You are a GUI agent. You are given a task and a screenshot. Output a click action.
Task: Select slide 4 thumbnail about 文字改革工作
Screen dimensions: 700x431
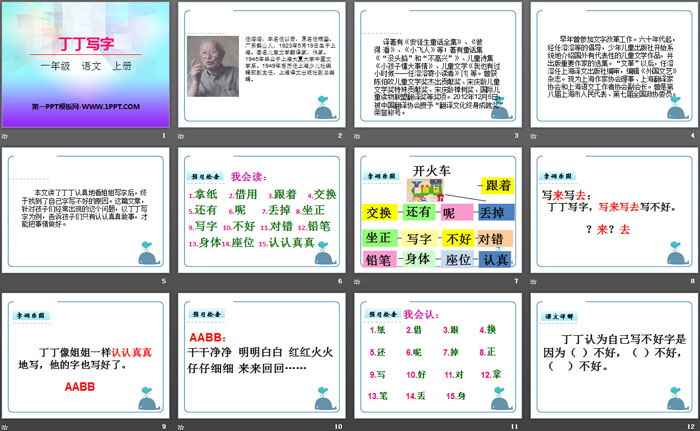614,65
